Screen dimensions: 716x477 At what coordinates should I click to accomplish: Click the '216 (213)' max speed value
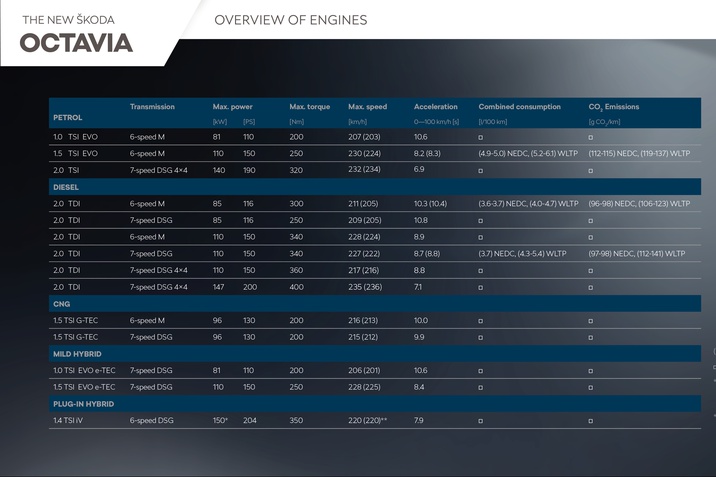point(363,320)
